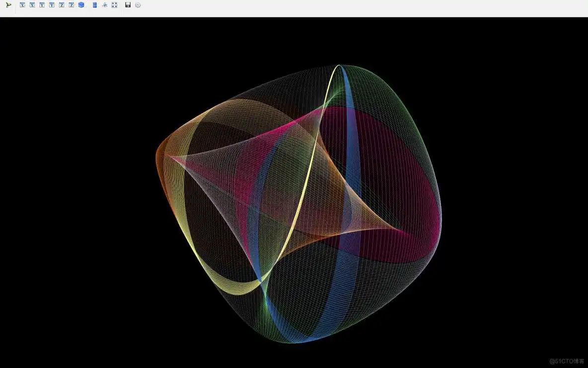588x368 pixels.
Task: Toggle the axes orientation indicator
Action: (104, 5)
